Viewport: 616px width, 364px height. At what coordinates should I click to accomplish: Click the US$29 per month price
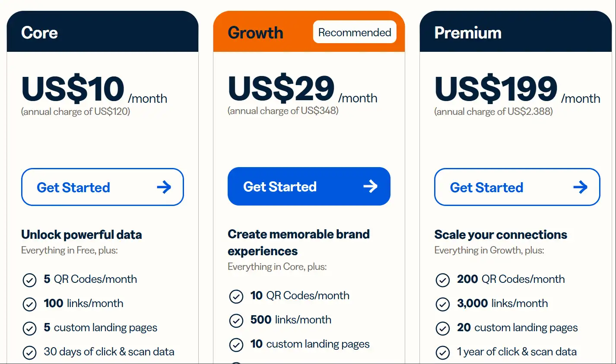coord(281,89)
